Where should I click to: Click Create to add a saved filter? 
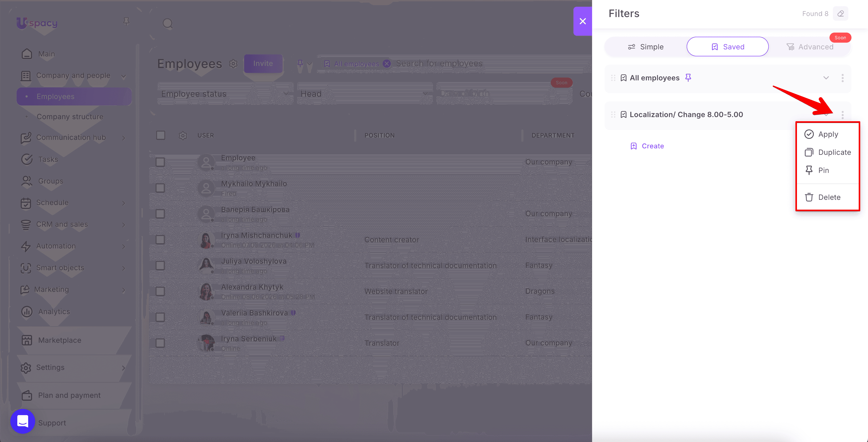point(647,146)
